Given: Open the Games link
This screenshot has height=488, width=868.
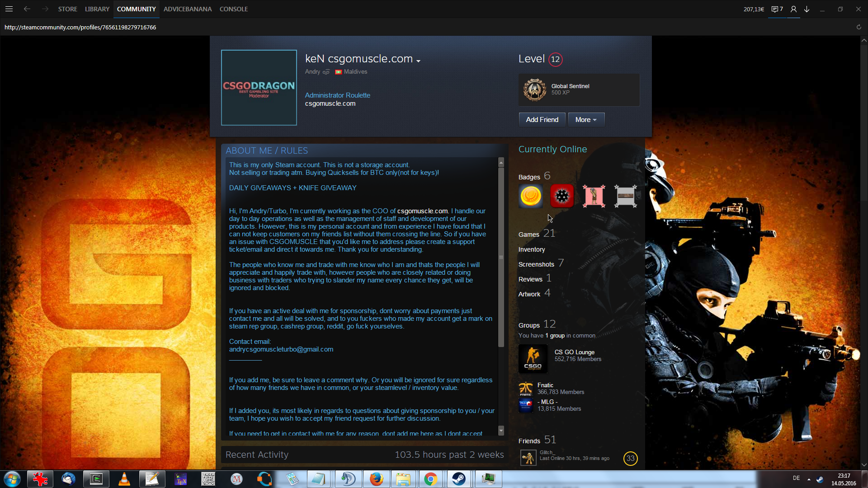Looking at the screenshot, I should (529, 235).
